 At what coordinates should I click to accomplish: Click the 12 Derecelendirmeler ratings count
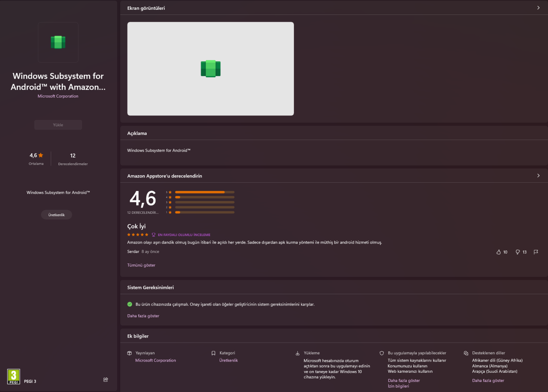point(73,159)
